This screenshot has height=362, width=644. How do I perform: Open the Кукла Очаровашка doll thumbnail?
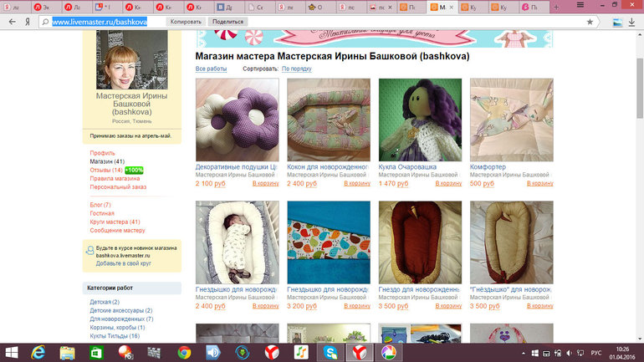[420, 120]
